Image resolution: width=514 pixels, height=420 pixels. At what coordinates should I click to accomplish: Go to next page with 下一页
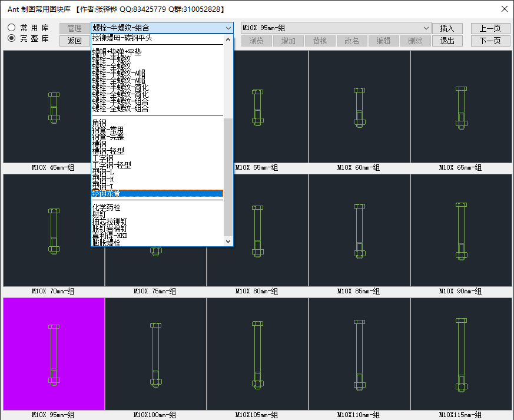[x=490, y=41]
